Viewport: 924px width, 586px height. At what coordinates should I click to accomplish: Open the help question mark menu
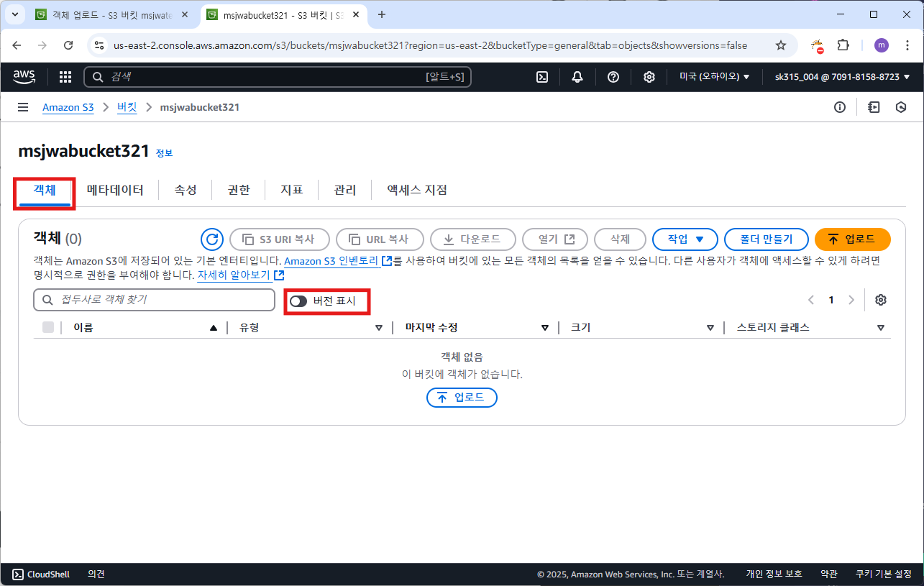click(613, 77)
